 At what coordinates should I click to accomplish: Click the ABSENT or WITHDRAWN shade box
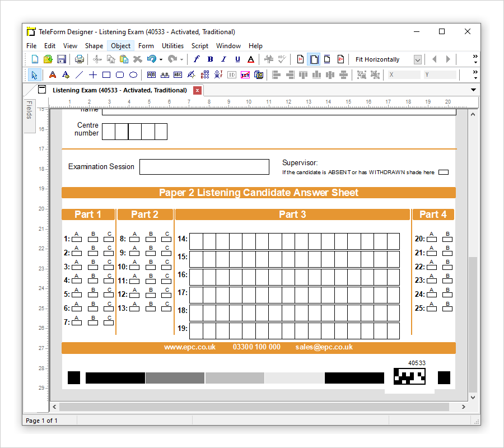coord(444,172)
